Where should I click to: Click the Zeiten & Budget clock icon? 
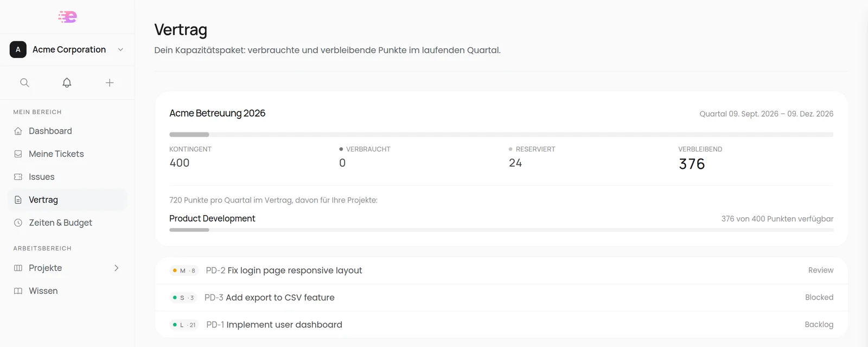(18, 223)
